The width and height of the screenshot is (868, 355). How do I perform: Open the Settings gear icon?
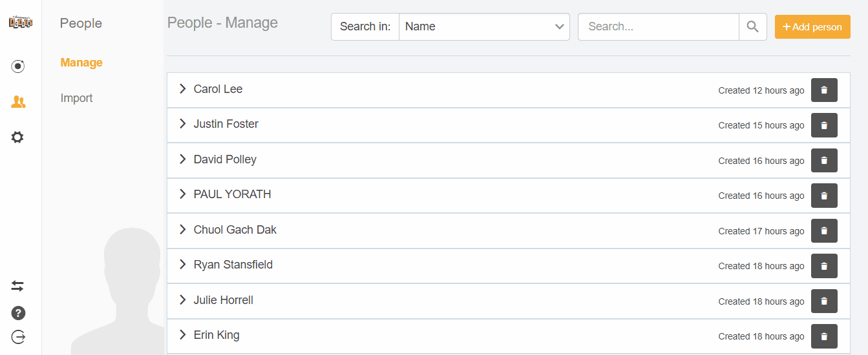pyautogui.click(x=18, y=137)
